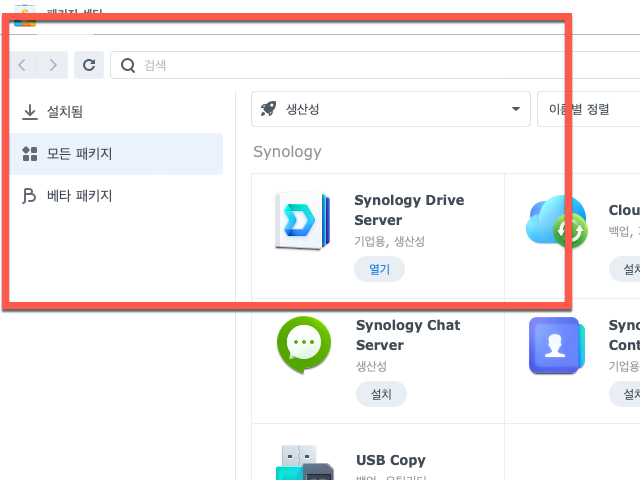Screen dimensions: 640x480
Task: Click the 설치됨 download arrow icon
Action: (x=30, y=112)
